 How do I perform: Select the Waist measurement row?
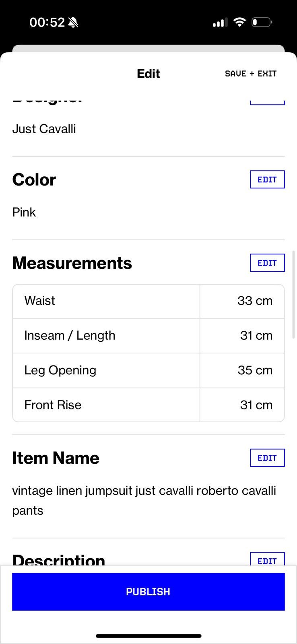(148, 301)
